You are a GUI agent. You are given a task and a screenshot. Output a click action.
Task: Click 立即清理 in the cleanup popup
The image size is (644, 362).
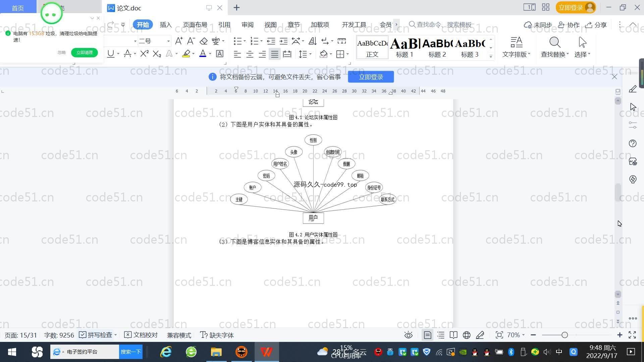pos(85,53)
